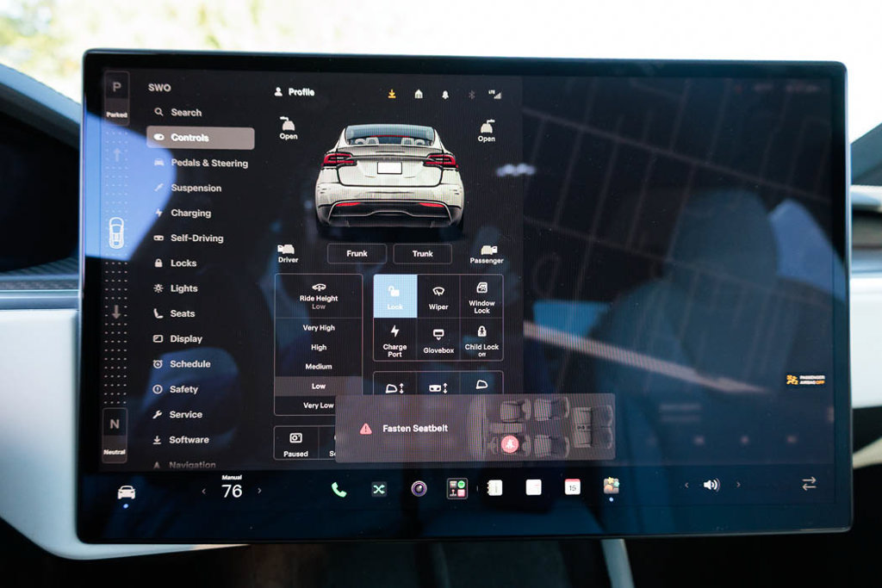Select Medium ride height
Screen dimensions: 882x588
click(319, 367)
